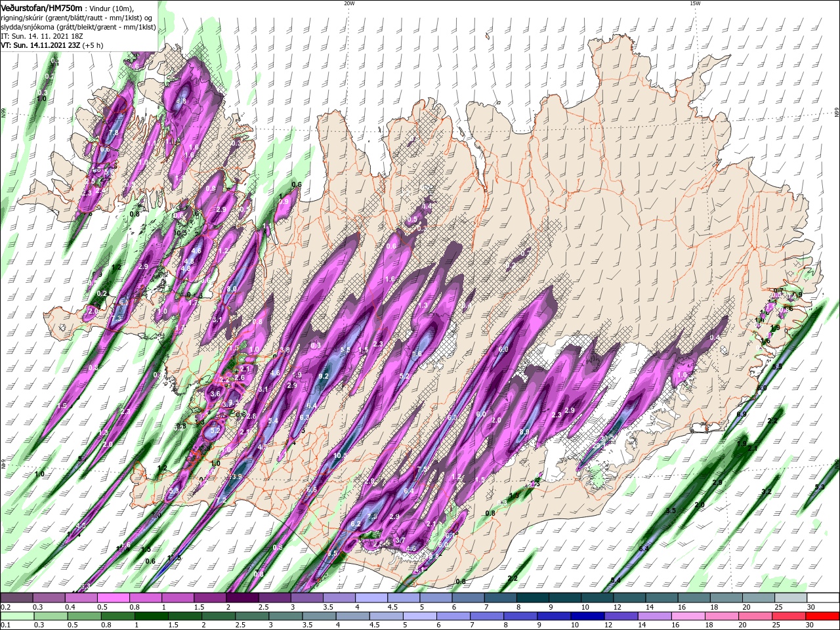Image resolution: width=840 pixels, height=630 pixels.
Task: Pick the pale green 0.1–0.3 rain legend swatch
Action: [16, 616]
